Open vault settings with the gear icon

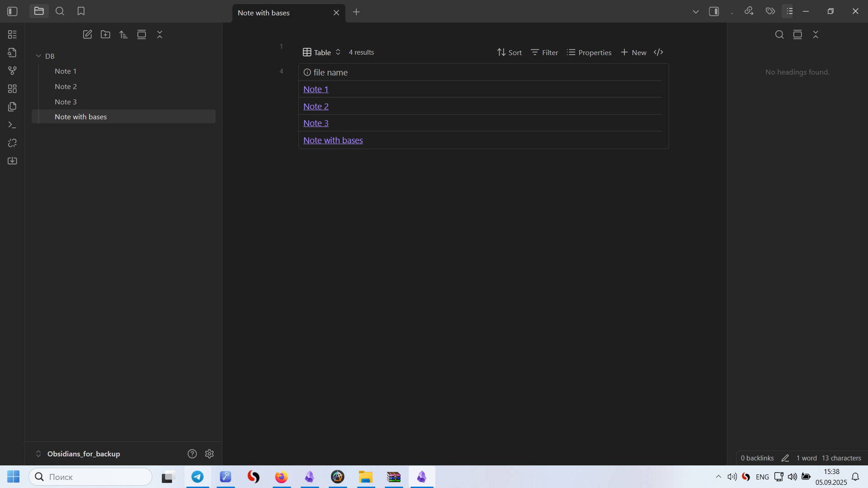pyautogui.click(x=209, y=454)
